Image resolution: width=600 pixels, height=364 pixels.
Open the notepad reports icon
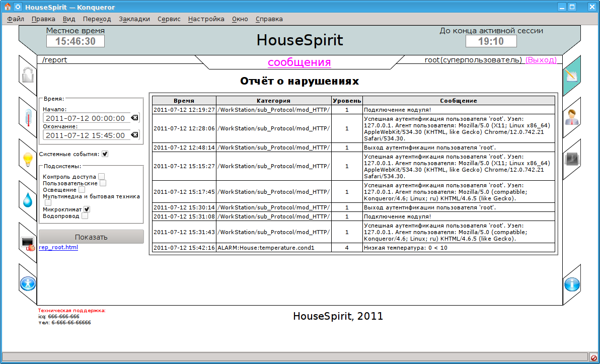pyautogui.click(x=572, y=76)
